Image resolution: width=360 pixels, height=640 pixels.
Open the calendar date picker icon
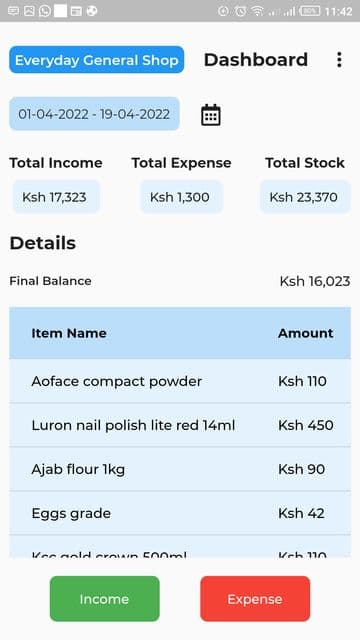[x=211, y=115]
